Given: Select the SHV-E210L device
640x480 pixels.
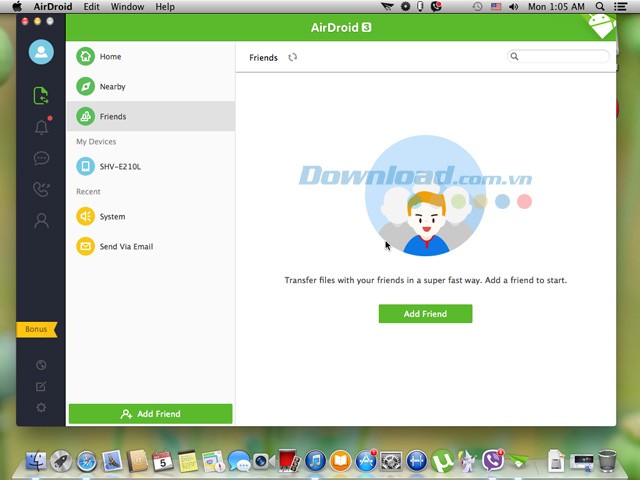Looking at the screenshot, I should (120, 167).
